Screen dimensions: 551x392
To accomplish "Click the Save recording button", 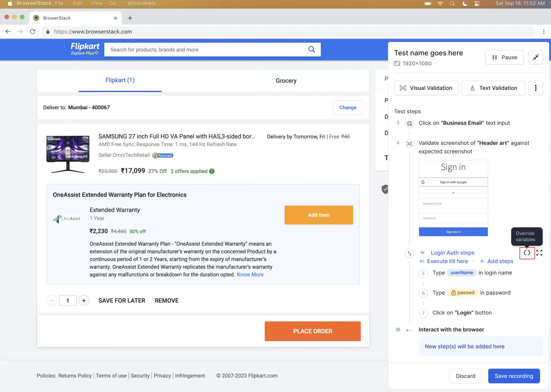I will (x=514, y=376).
